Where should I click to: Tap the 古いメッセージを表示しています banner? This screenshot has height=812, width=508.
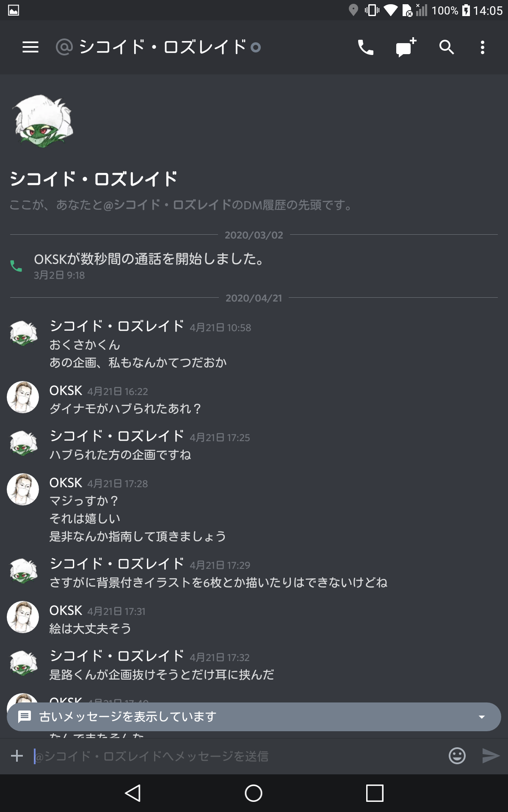[x=254, y=717]
